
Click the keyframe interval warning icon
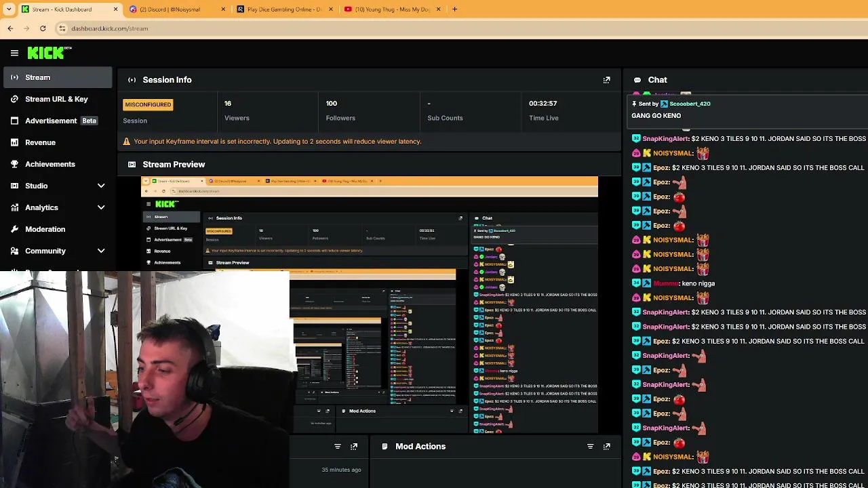click(126, 142)
